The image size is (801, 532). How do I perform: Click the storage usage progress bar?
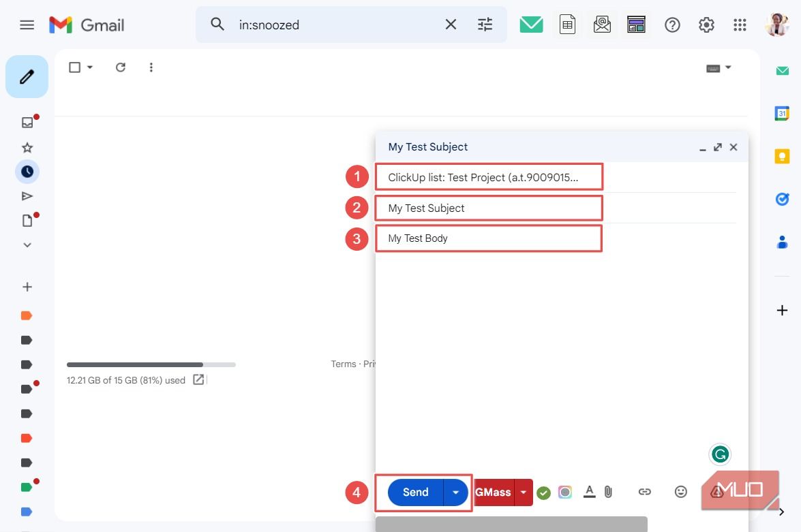pyautogui.click(x=151, y=364)
